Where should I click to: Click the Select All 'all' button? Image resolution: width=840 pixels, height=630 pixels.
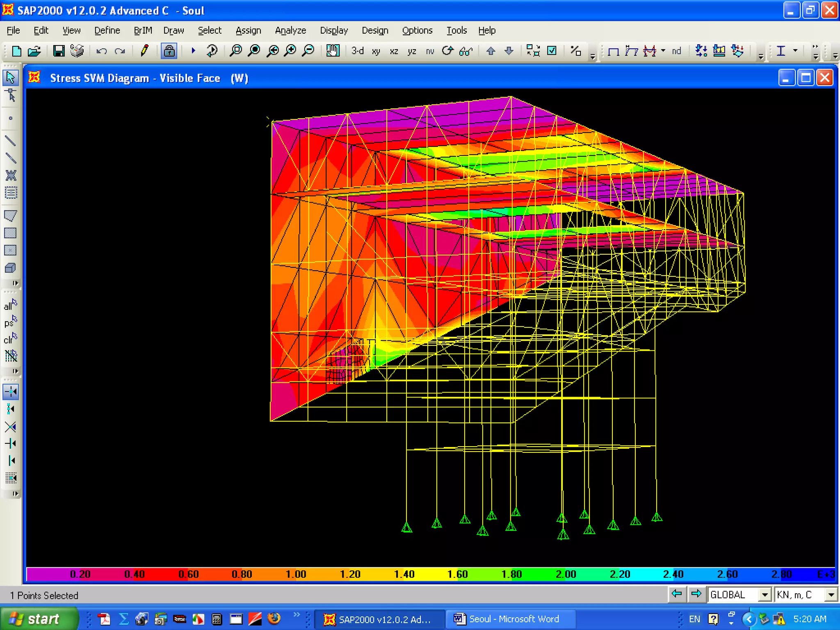coord(11,305)
